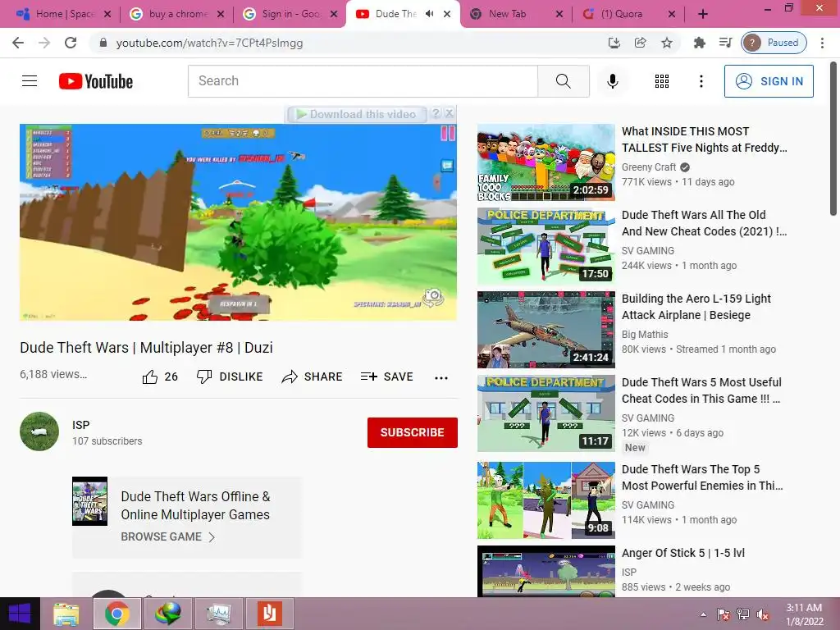
Task: Open the help question mark on download bar
Action: 436,113
